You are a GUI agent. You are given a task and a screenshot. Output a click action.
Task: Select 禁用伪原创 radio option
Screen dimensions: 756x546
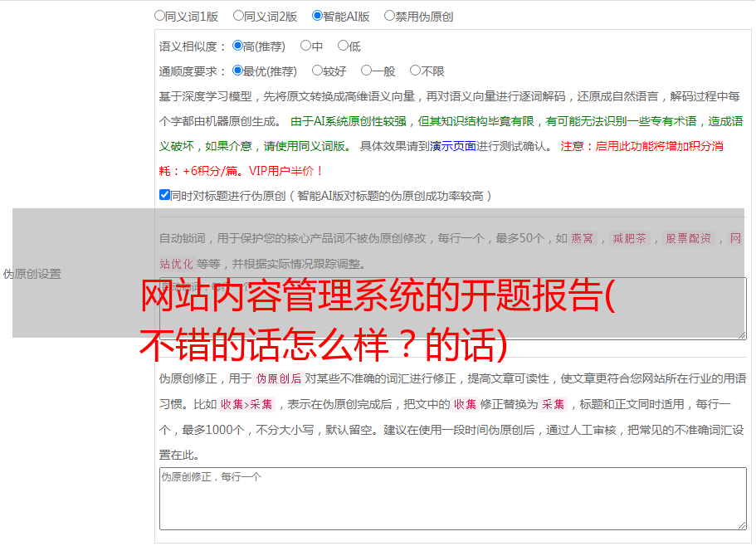[x=389, y=16]
